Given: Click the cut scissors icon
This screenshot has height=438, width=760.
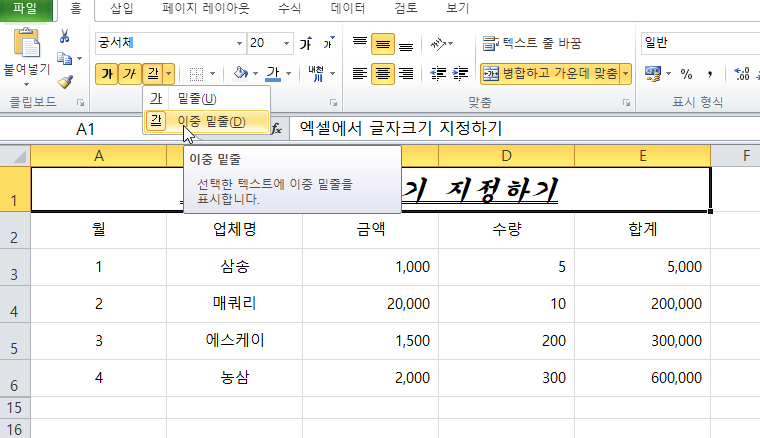Looking at the screenshot, I should 64,37.
